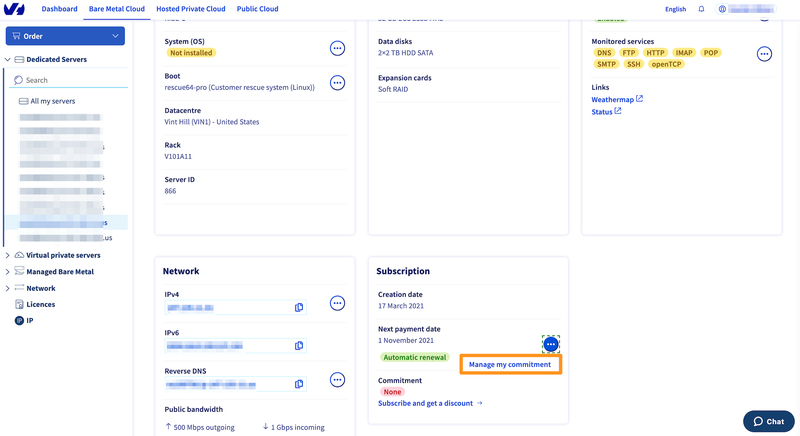Open the user account menu
The image size is (800, 436).
click(x=745, y=9)
